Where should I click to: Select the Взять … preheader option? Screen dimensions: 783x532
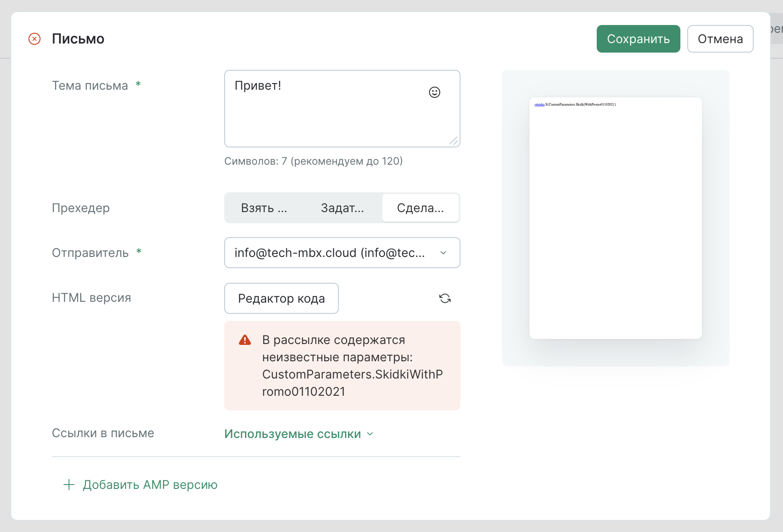click(x=264, y=208)
